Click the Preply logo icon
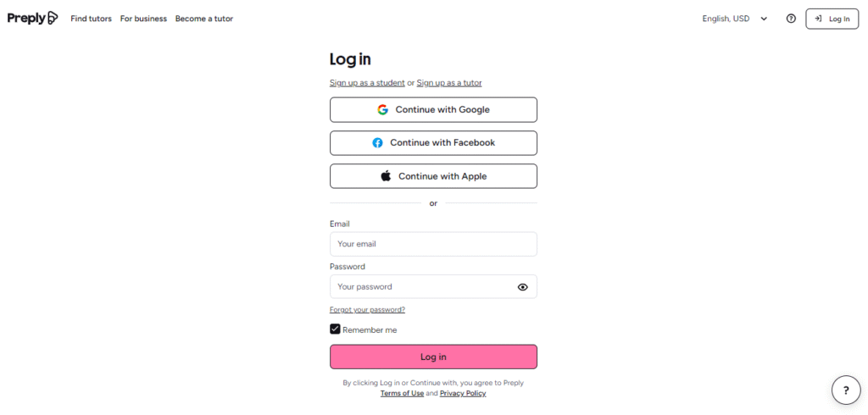This screenshot has height=415, width=868. click(53, 18)
